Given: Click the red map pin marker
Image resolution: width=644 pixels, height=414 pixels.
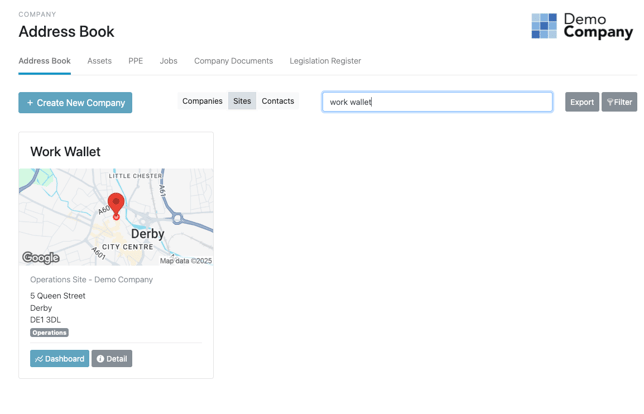Looking at the screenshot, I should [x=116, y=206].
